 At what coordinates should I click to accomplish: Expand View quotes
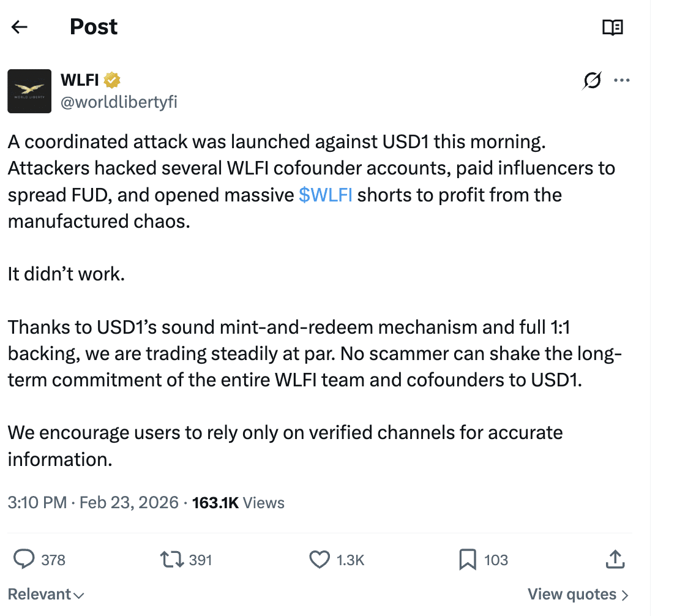[x=577, y=593]
